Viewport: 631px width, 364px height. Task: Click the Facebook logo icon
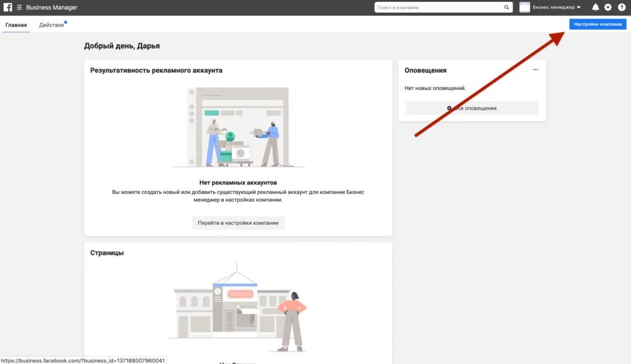[7, 7]
